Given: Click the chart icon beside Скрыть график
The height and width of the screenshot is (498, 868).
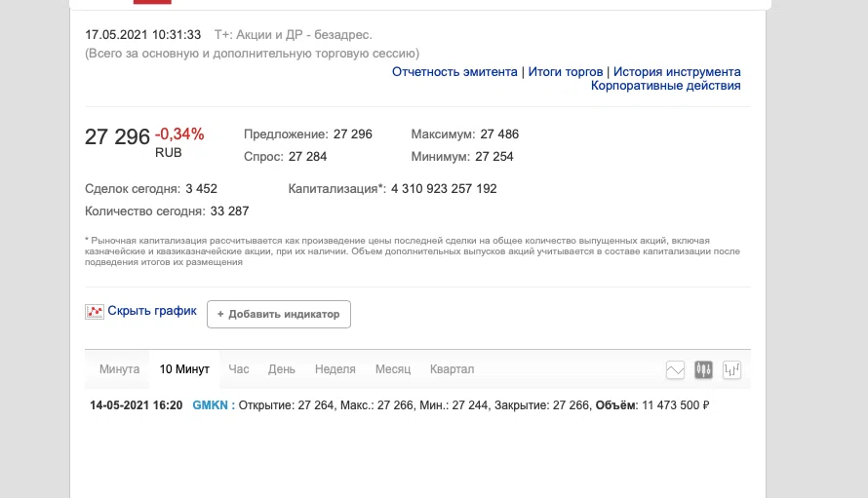Looking at the screenshot, I should coord(95,312).
